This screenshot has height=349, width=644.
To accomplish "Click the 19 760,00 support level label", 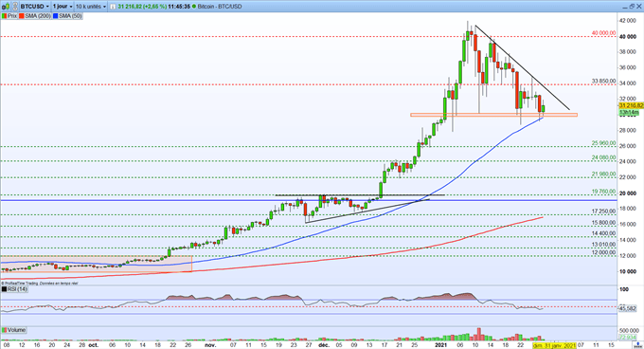I will [604, 192].
